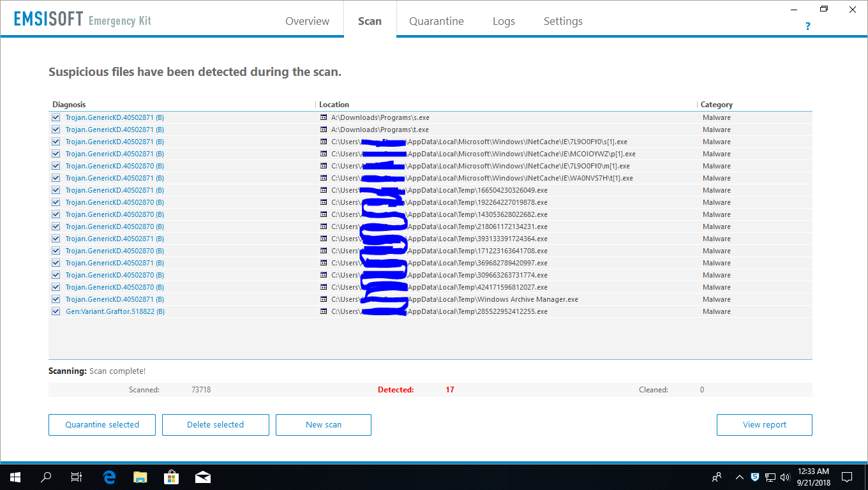Open the Action Center notifications icon
This screenshot has height=490, width=868.
coord(847,477)
